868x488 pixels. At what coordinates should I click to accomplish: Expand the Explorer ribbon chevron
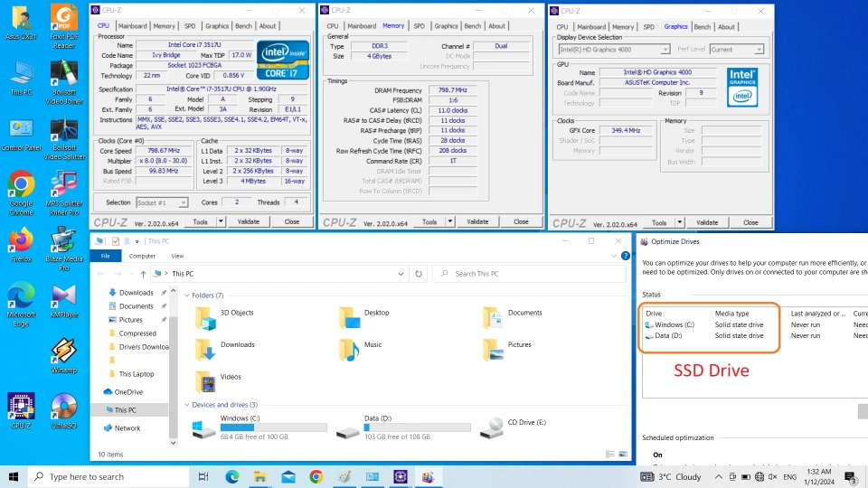pos(613,256)
